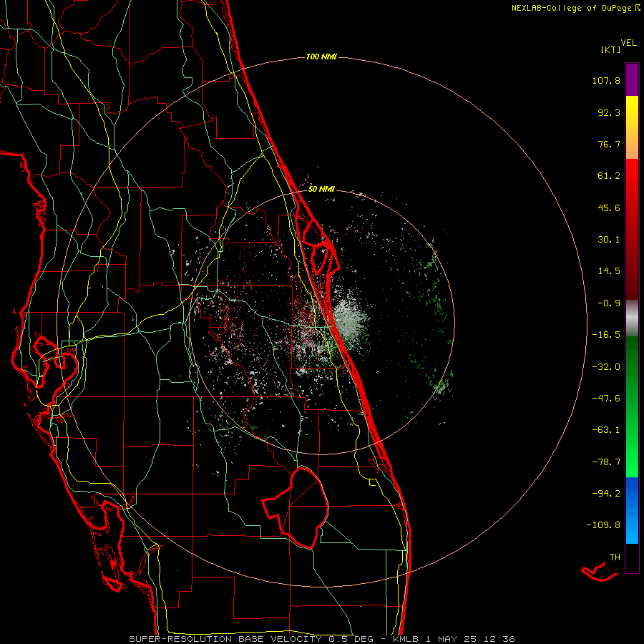Screen dimensions: 644x644
Task: Click the VEL legend title
Action: pos(628,42)
